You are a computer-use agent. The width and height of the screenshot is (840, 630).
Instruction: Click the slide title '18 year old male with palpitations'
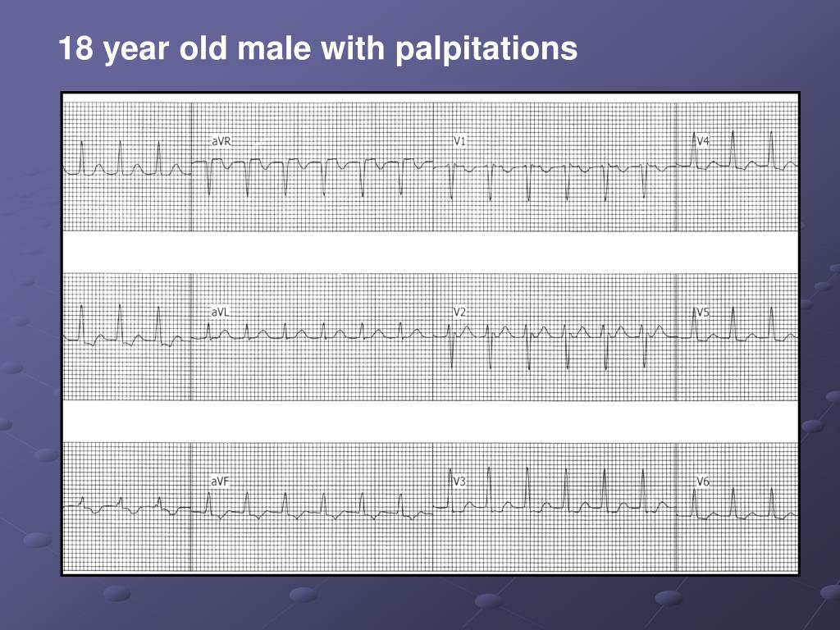[317, 48]
